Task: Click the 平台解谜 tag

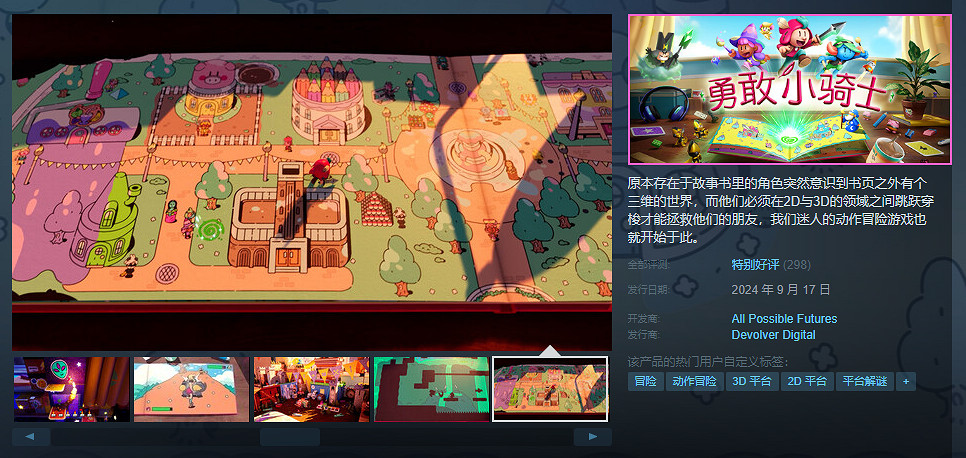Action: coord(865,381)
